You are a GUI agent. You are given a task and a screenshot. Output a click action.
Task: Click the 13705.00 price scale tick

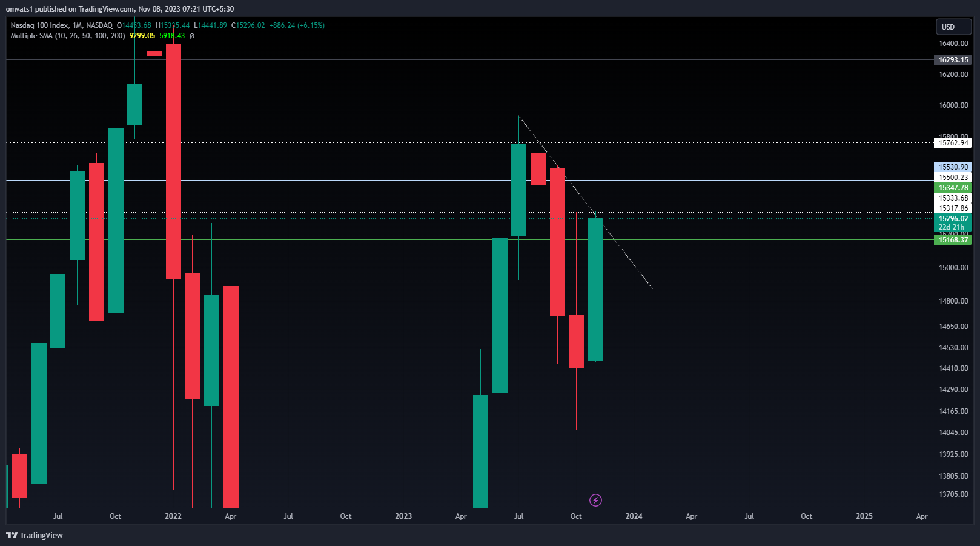click(953, 494)
